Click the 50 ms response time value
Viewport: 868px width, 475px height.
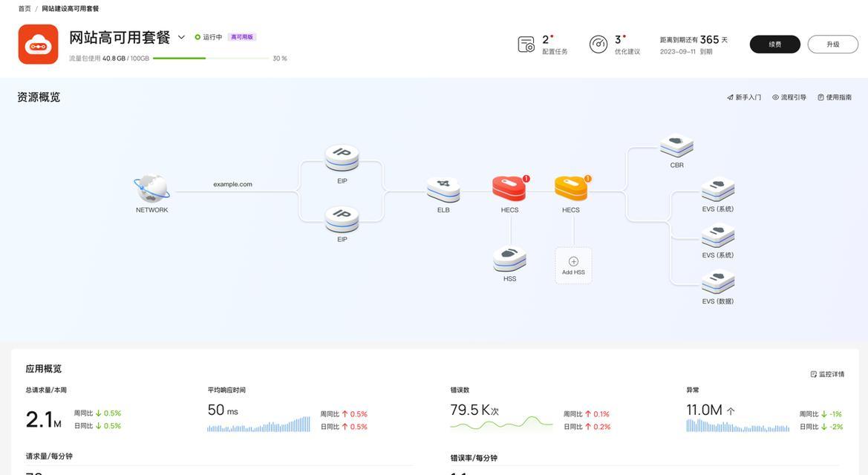click(223, 410)
